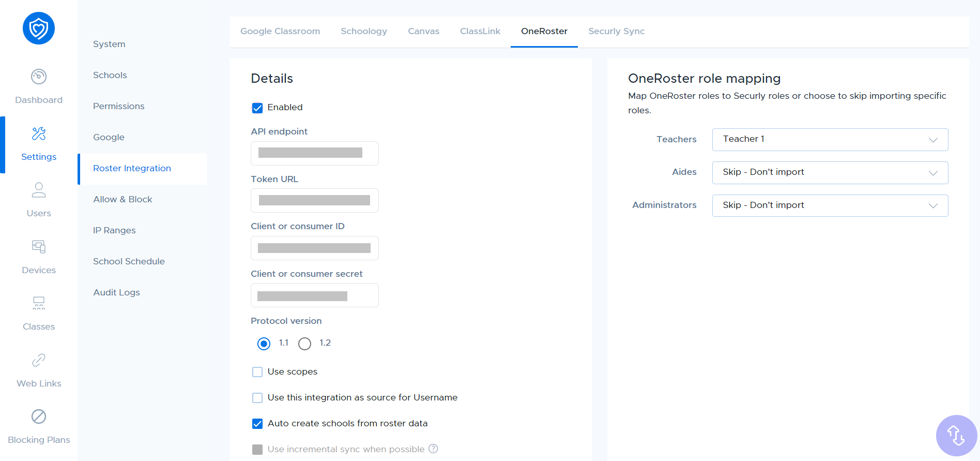The width and height of the screenshot is (980, 461).
Task: Click the API endpoint field
Action: point(315,153)
